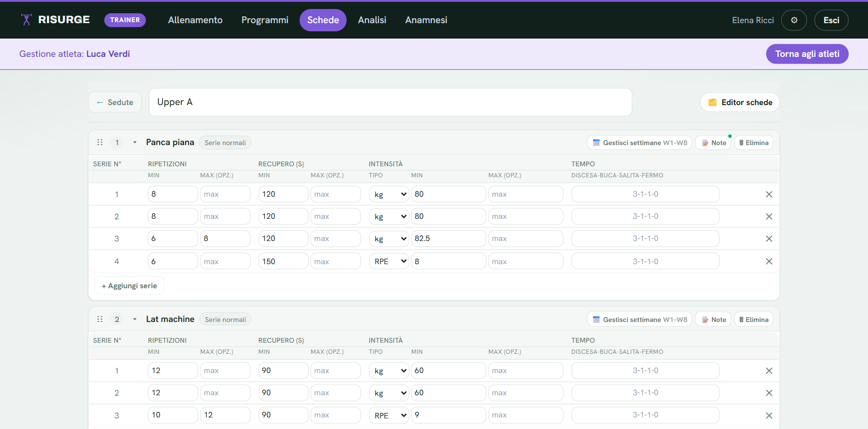Image resolution: width=868 pixels, height=429 pixels.
Task: Delete series 2 of Lat machine
Action: pos(769,393)
